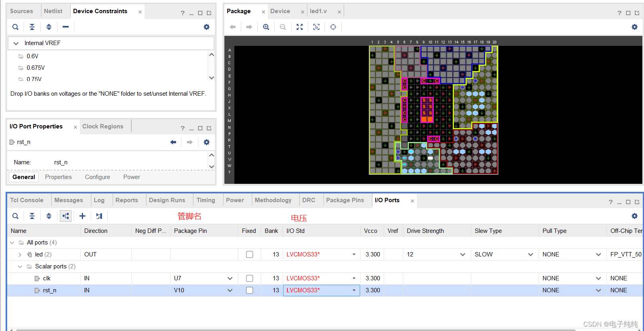644x331 pixels.
Task: Click the schedule ports icon in I/O Ports
Action: coord(99,216)
